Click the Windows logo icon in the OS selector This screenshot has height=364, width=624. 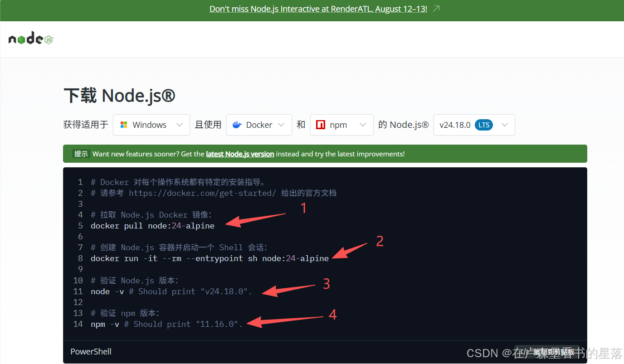pyautogui.click(x=124, y=125)
